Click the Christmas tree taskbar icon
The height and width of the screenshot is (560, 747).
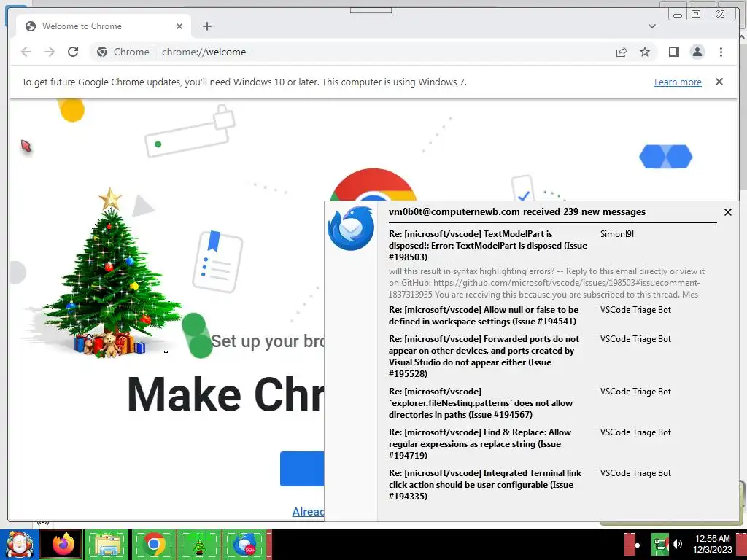[198, 545]
